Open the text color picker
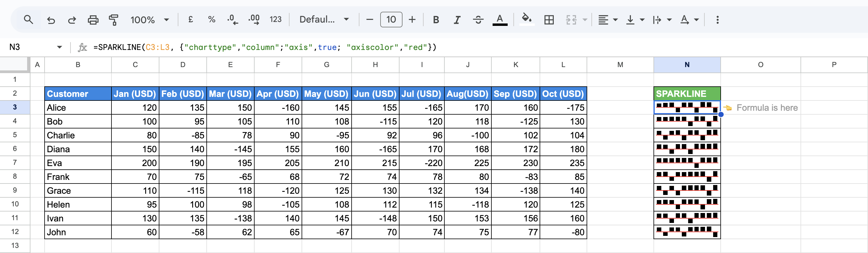The image size is (868, 253). (x=500, y=20)
